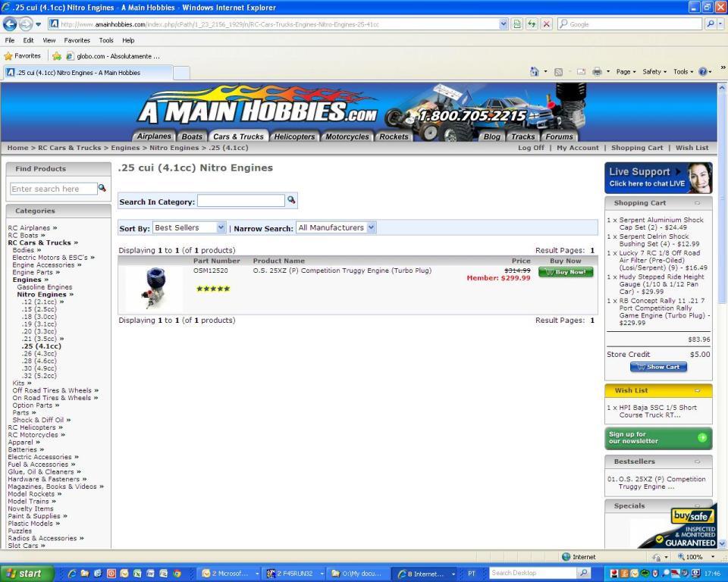The image size is (728, 582).
Task: Click the O.S. 25XZ engine thumbnail
Action: click(x=155, y=288)
